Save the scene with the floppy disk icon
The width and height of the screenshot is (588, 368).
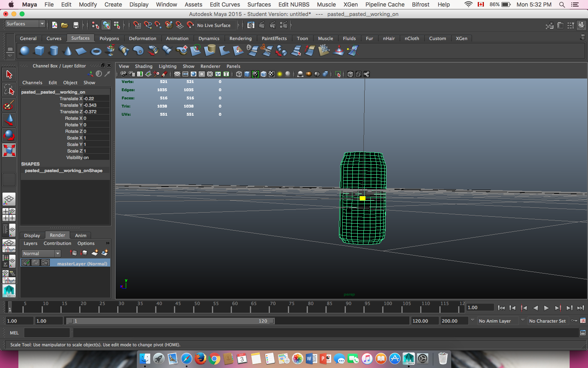(76, 25)
